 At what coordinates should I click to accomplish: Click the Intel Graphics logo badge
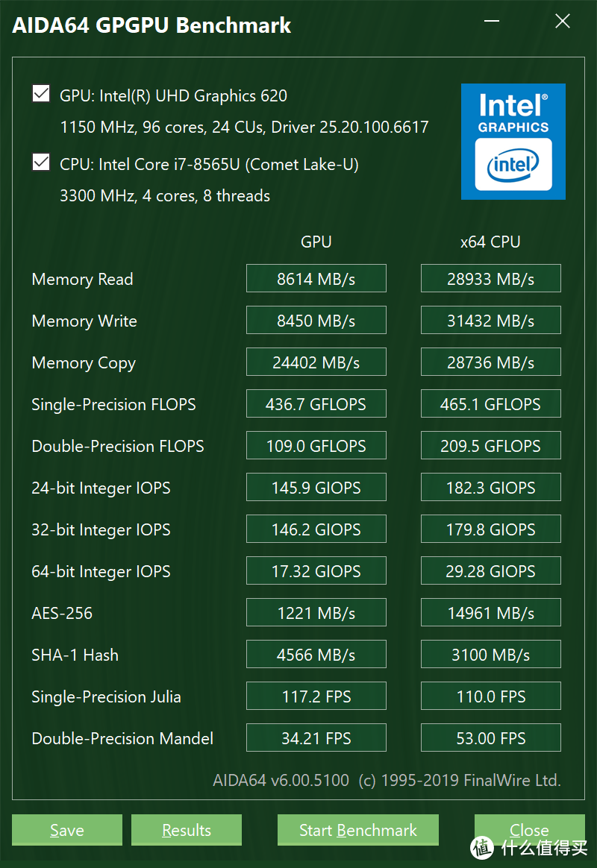(513, 142)
